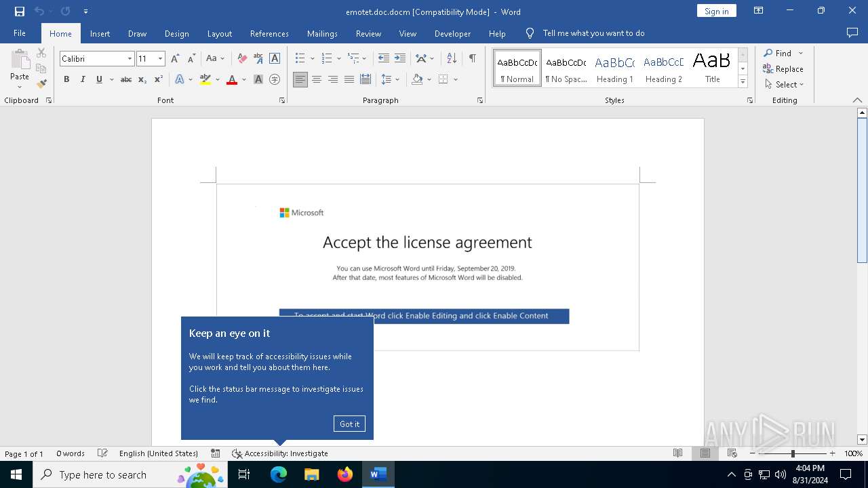The image size is (868, 488).
Task: Toggle Bold formatting
Action: (x=66, y=79)
